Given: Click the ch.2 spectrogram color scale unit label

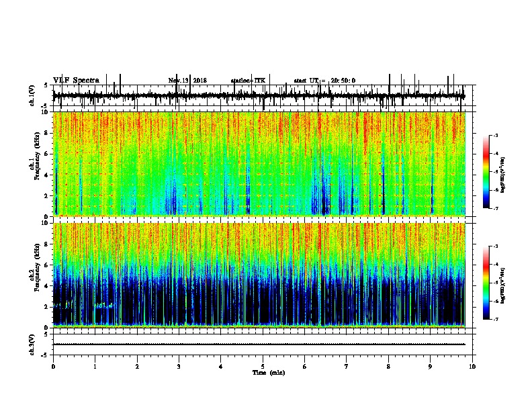Looking at the screenshot, I should tap(503, 285).
